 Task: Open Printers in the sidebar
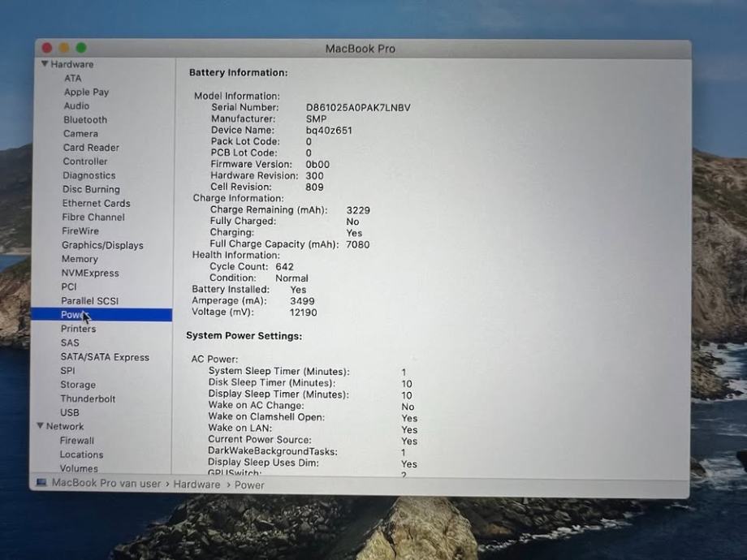78,329
